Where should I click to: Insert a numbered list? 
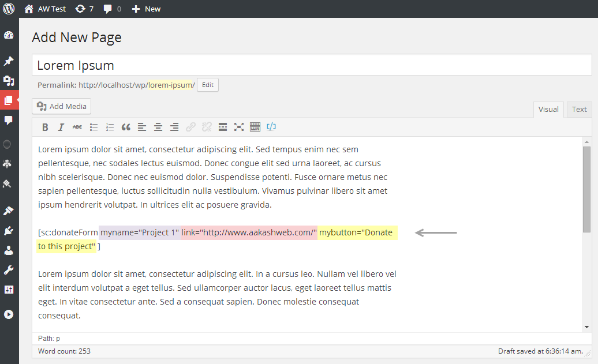pyautogui.click(x=110, y=127)
